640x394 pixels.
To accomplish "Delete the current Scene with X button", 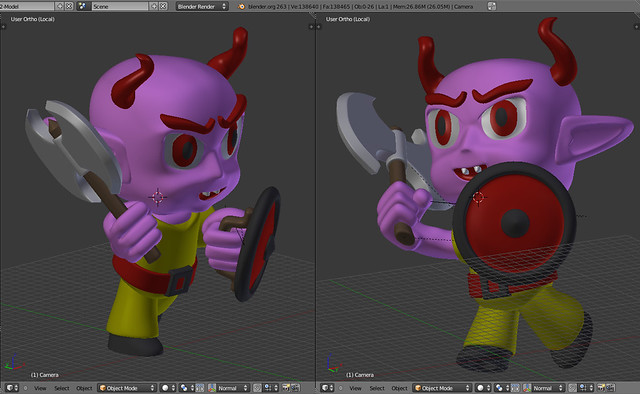I will tap(163, 6).
